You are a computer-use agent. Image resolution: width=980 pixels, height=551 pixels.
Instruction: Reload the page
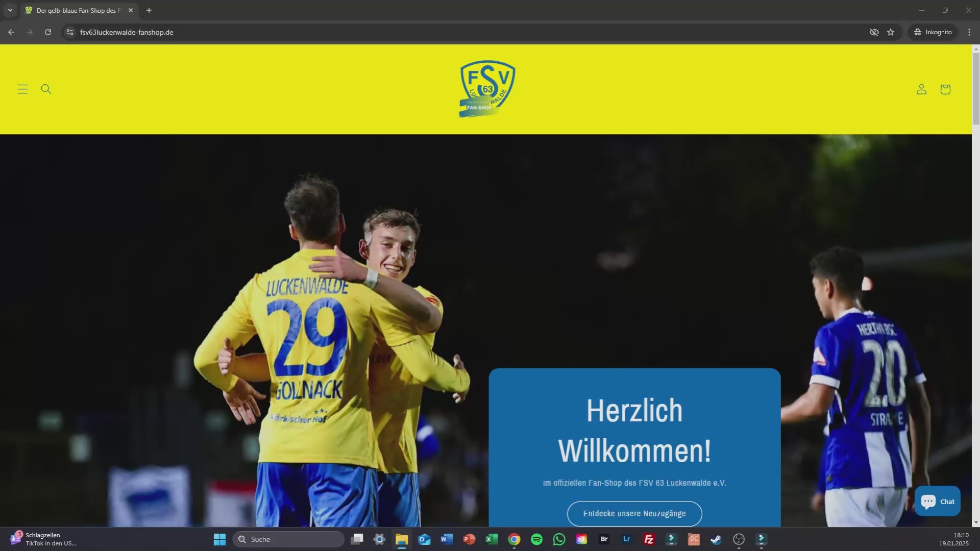point(48,32)
